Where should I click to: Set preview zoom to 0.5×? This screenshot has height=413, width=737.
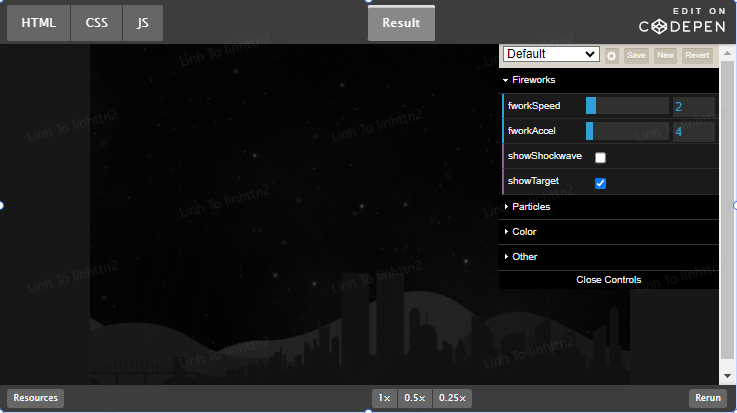coord(414,398)
